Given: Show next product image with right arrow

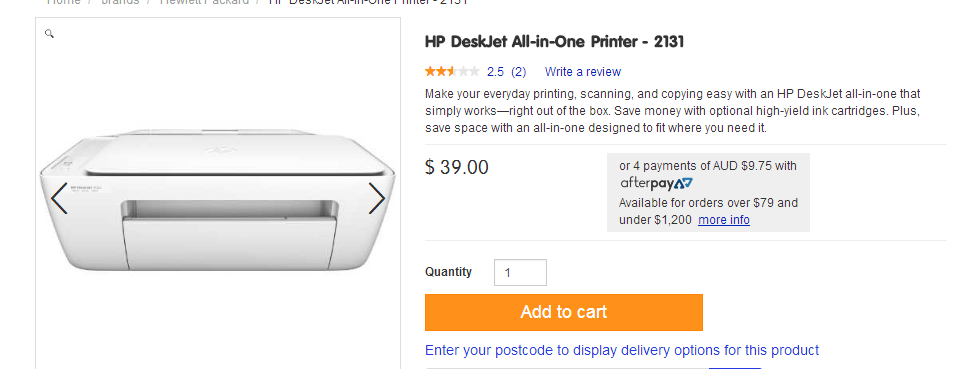Looking at the screenshot, I should [x=377, y=198].
